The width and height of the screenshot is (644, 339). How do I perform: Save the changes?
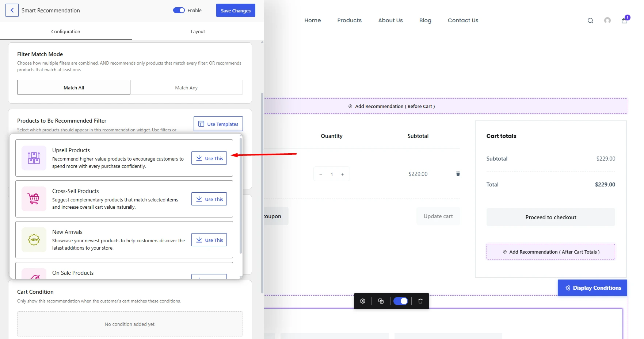236,11
